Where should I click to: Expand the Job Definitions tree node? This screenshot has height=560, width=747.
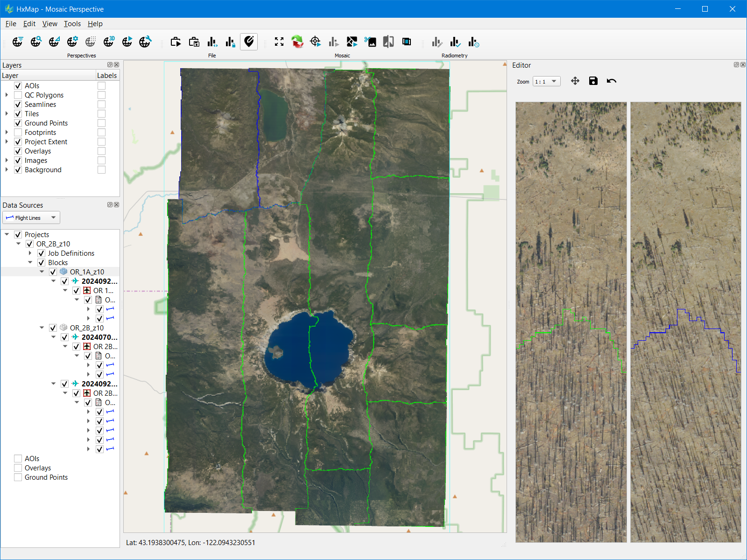30,253
